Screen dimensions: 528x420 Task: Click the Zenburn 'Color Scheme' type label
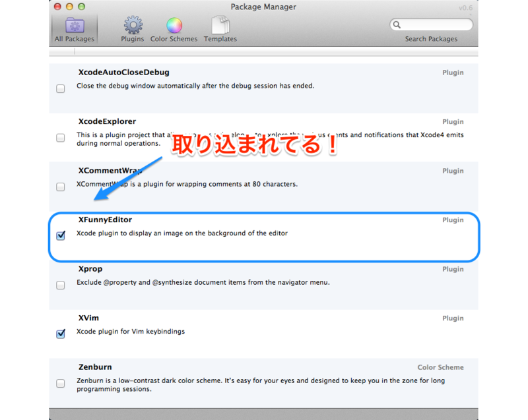click(440, 367)
